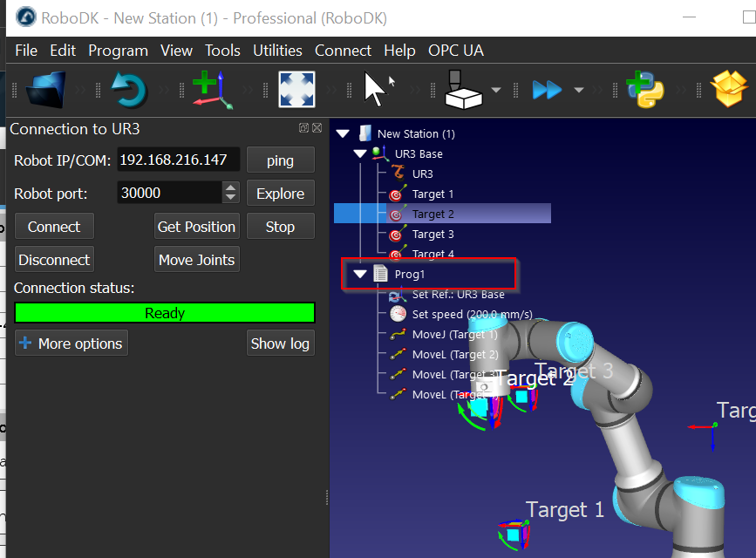Click the Target 1 target icon
This screenshot has height=558, width=756.
click(x=398, y=193)
